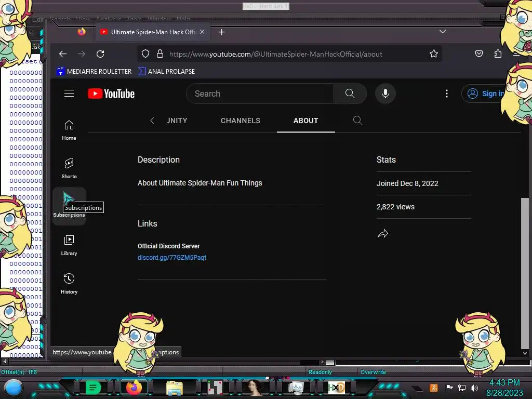
Task: Open the Start orb button
Action: (x=14, y=388)
